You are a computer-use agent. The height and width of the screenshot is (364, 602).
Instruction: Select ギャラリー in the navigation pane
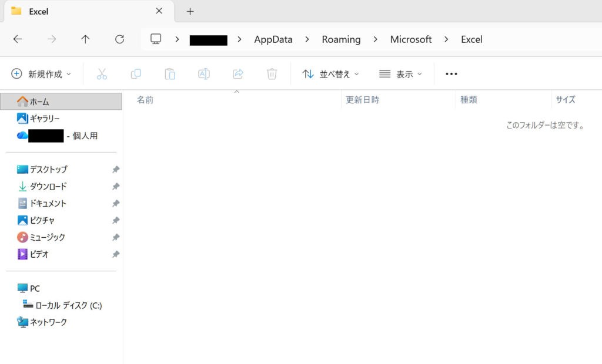pyautogui.click(x=45, y=119)
